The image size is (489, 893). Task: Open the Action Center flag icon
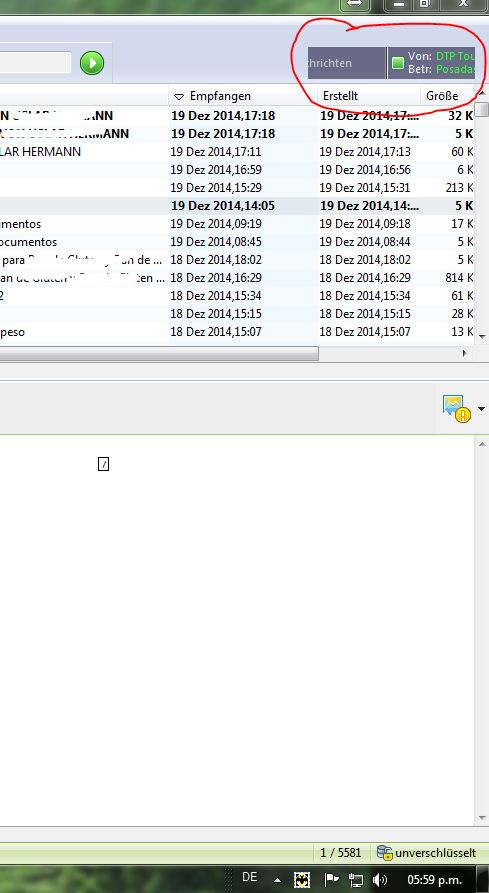point(331,880)
